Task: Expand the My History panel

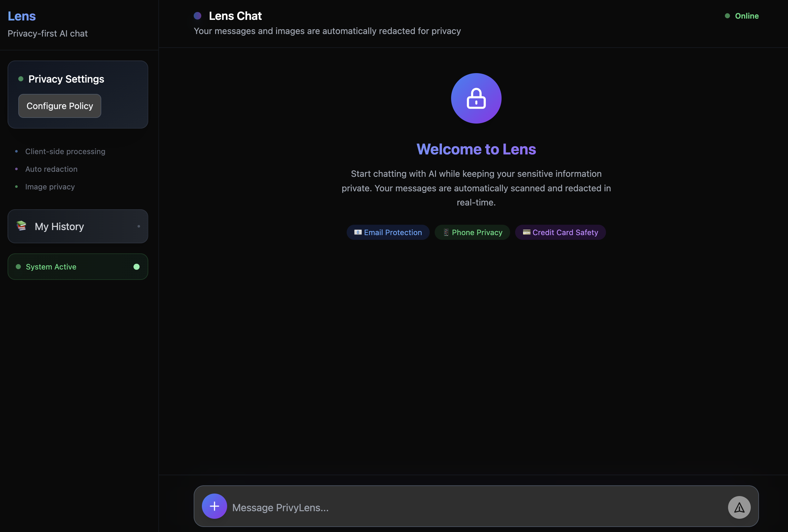Action: [x=78, y=226]
